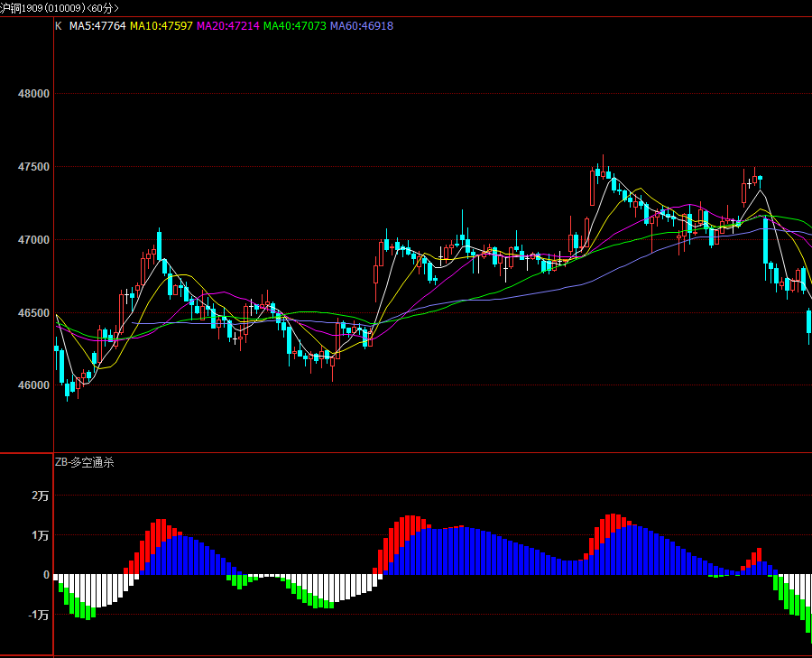Click the -1万 indicator axis label

tap(38, 615)
